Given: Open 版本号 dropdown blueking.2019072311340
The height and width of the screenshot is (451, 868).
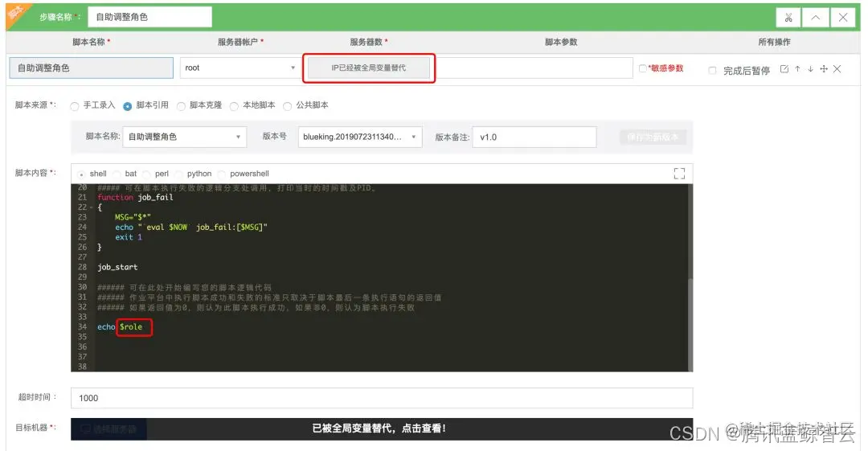Looking at the screenshot, I should pos(360,137).
